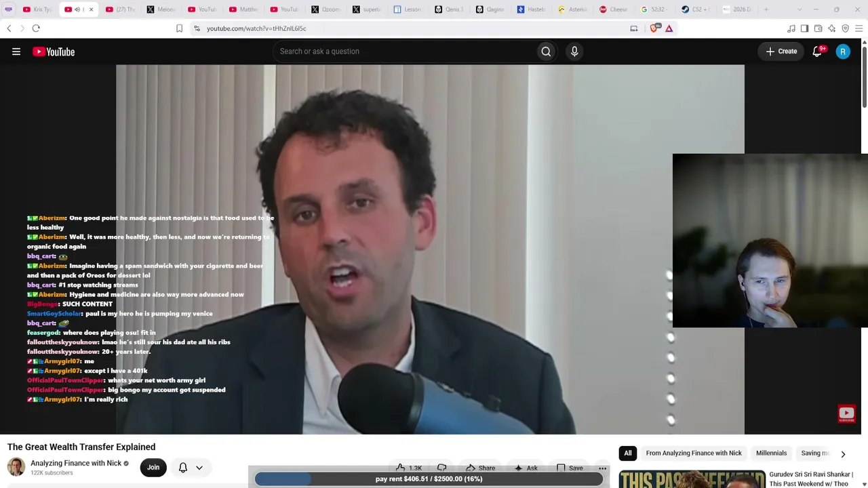Screen dimensions: 868x488
Task: Dislike the video
Action: tap(442, 468)
